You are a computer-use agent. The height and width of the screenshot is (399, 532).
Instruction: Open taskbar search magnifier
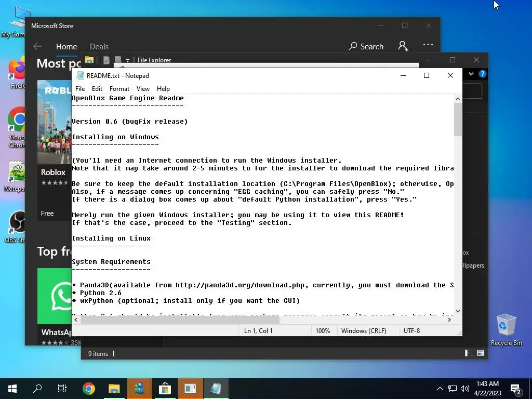(x=37, y=389)
